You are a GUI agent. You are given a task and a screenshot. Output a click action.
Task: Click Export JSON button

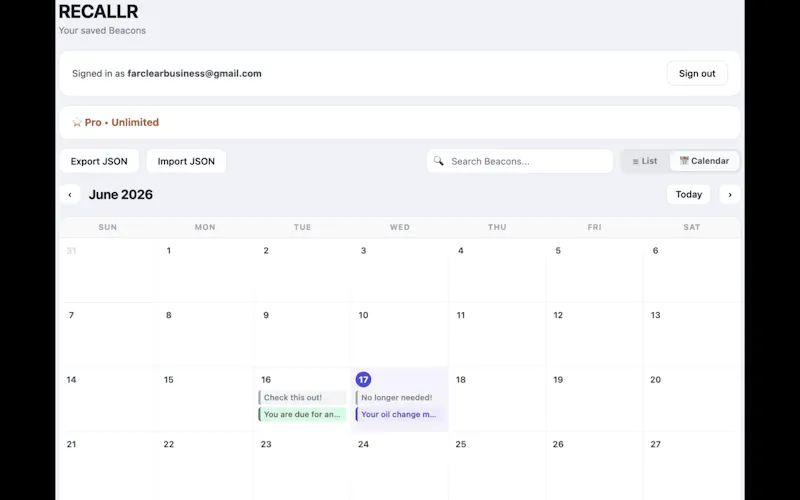99,161
